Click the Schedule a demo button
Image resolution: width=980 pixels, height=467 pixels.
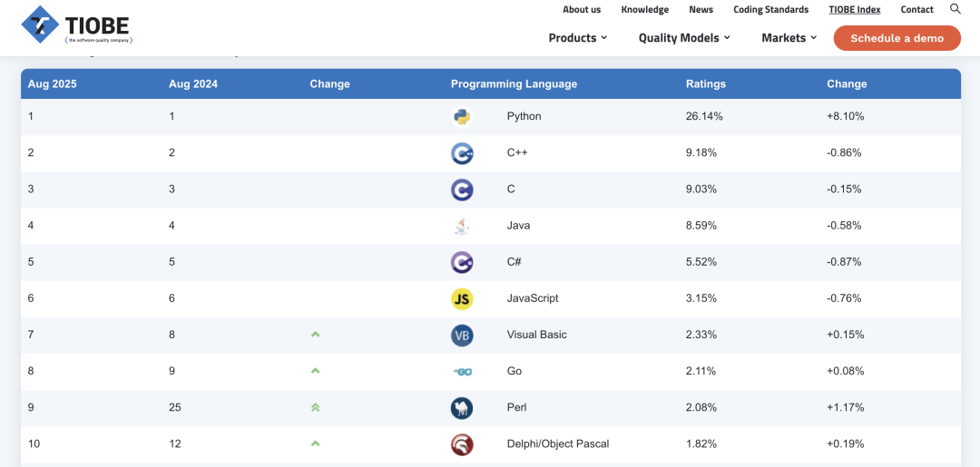(897, 38)
